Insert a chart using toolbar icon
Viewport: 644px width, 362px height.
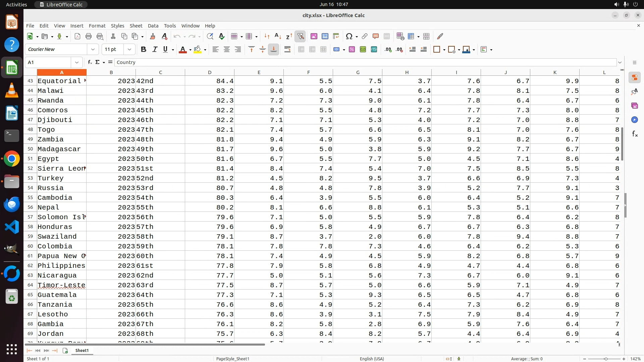(325, 36)
